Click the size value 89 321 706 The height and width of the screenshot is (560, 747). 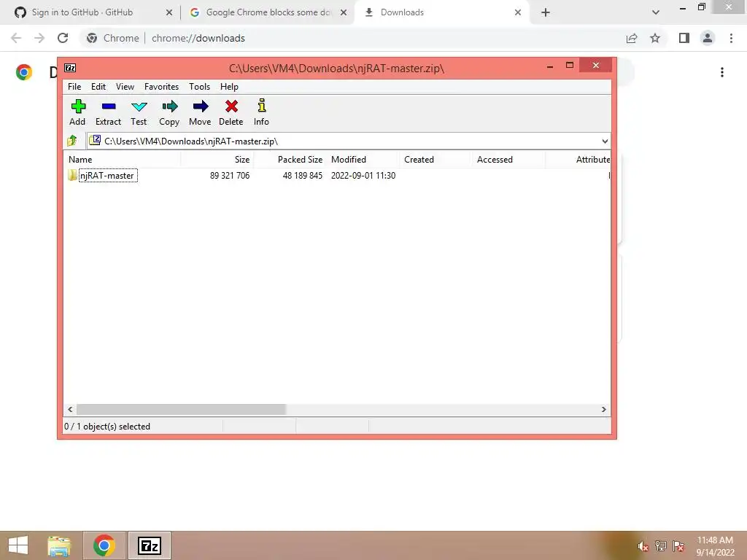coord(230,175)
